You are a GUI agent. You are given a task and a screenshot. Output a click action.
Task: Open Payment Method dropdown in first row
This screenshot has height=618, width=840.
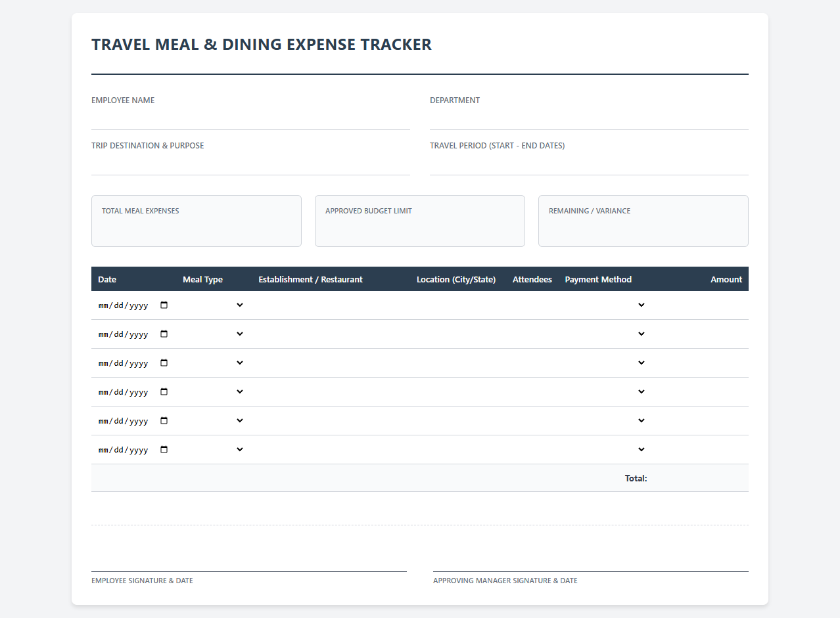[x=605, y=305]
